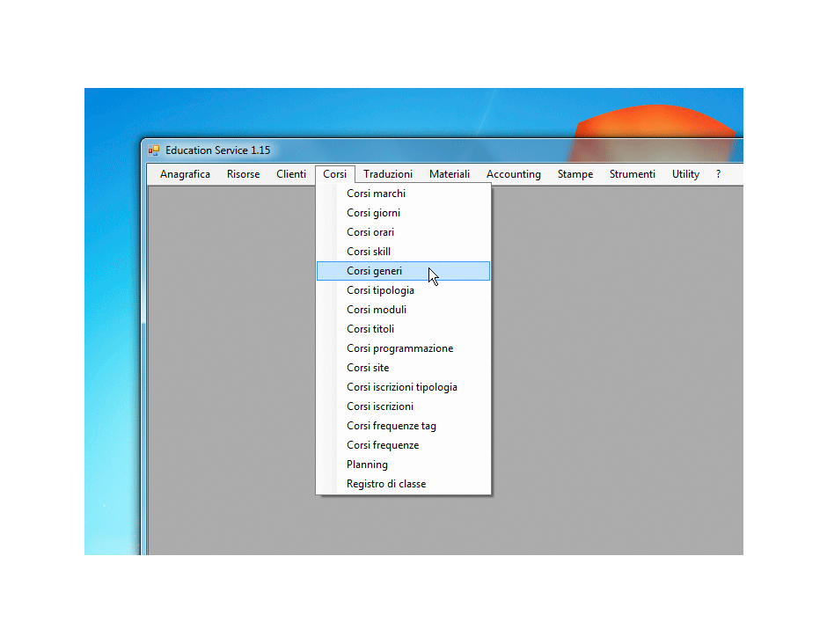Viewport: 827px width, 644px height.
Task: Select Corsi tipologia entry
Action: [x=404, y=290]
